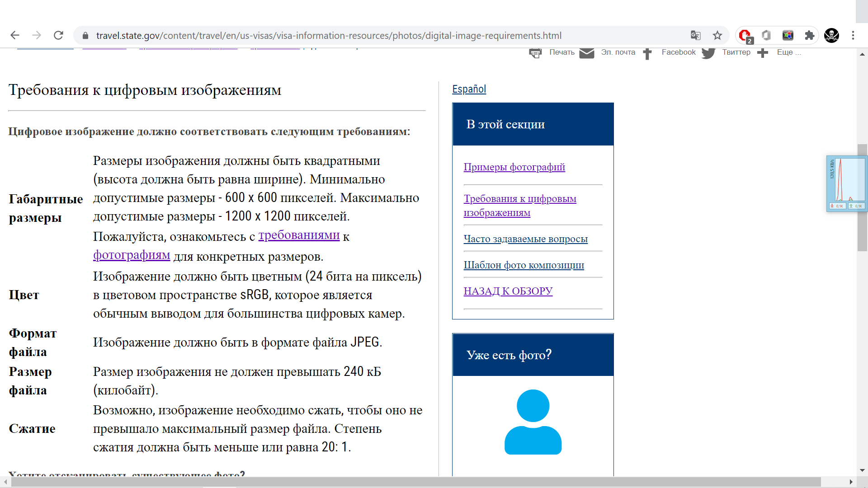Click the Цвет row label
Viewport: 868px width, 488px height.
[24, 295]
